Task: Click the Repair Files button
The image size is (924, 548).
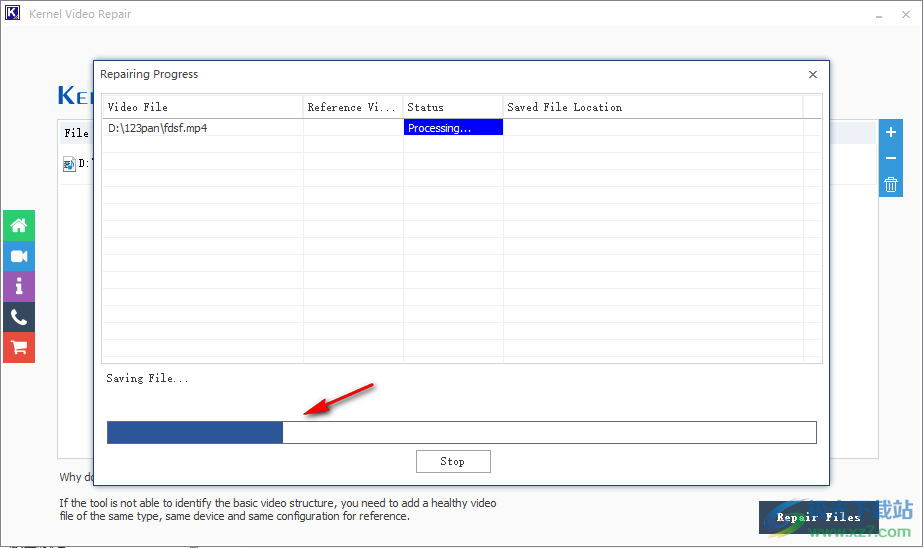Action: 818,517
